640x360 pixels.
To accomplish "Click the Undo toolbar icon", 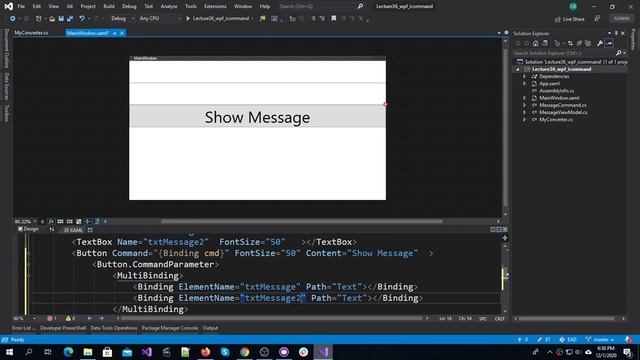I will (82, 18).
